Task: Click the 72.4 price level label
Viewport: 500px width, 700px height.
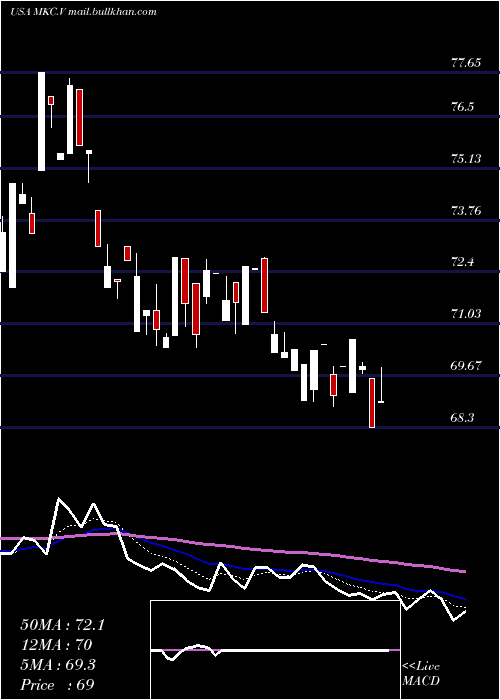Action: coord(463,262)
